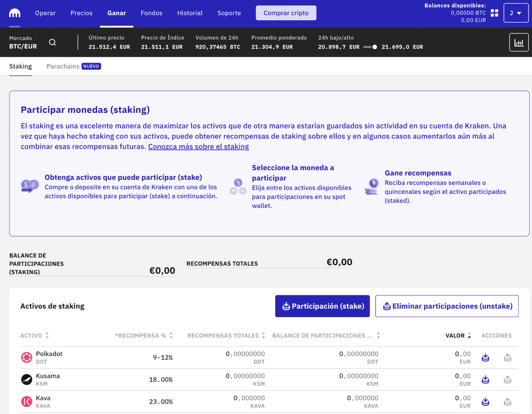Click the rewards icon beside Gane recompensas
This screenshot has height=414, width=532.
372,186
